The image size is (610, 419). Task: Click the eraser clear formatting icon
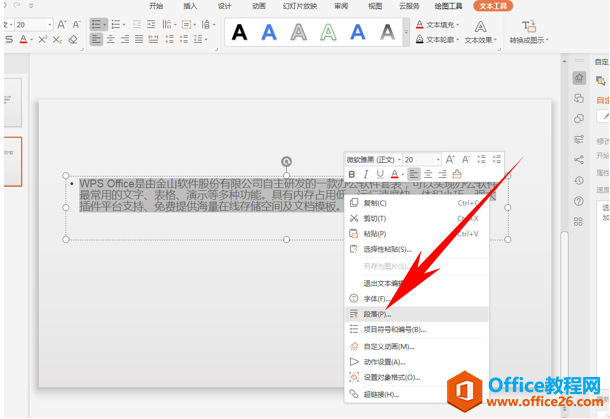(73, 40)
